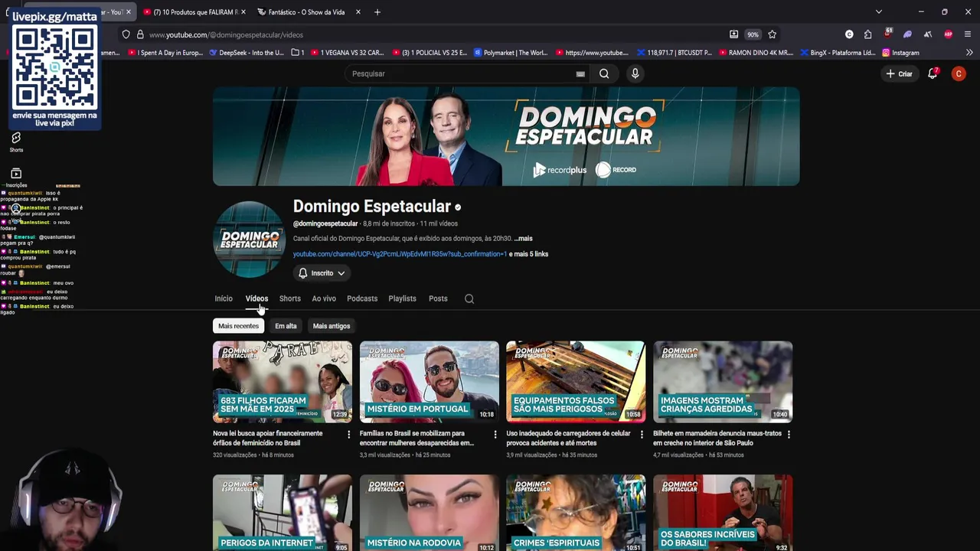
Task: Switch to 'Fantástico - O Show da Vida' tab
Action: [307, 12]
